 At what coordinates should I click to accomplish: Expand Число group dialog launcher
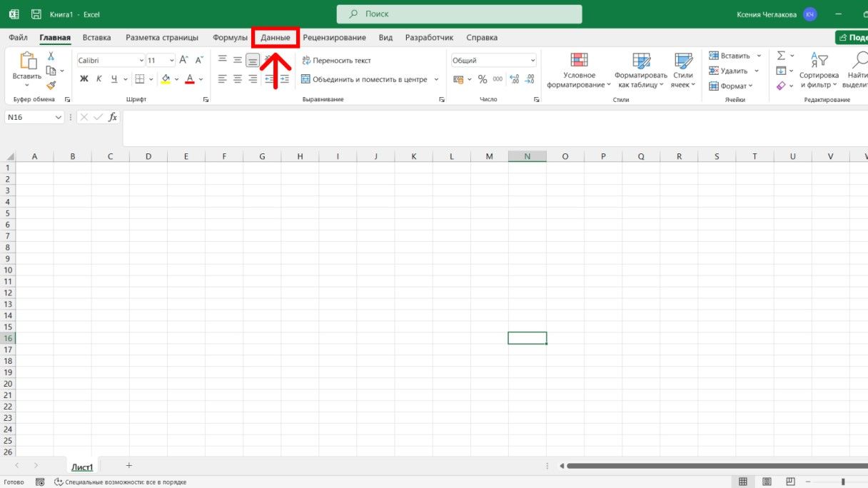536,100
